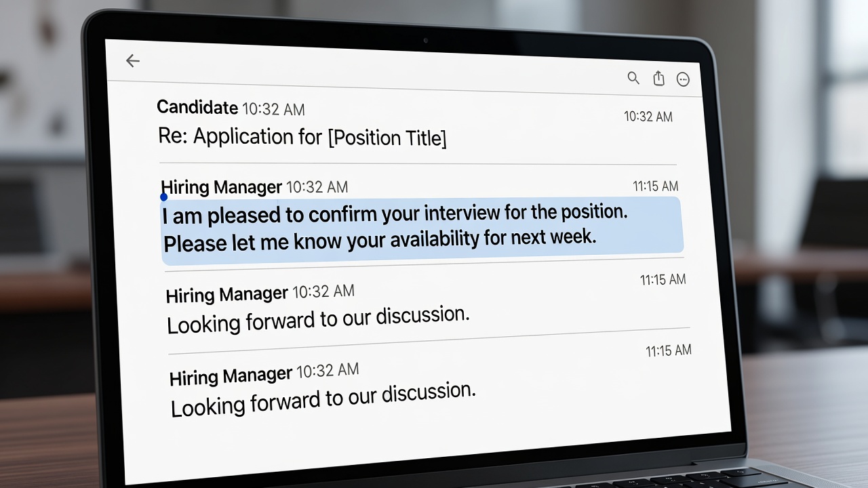The width and height of the screenshot is (868, 488).
Task: Click the 10:32 AM time beside bottom Hiring Manager
Action: pyautogui.click(x=328, y=371)
